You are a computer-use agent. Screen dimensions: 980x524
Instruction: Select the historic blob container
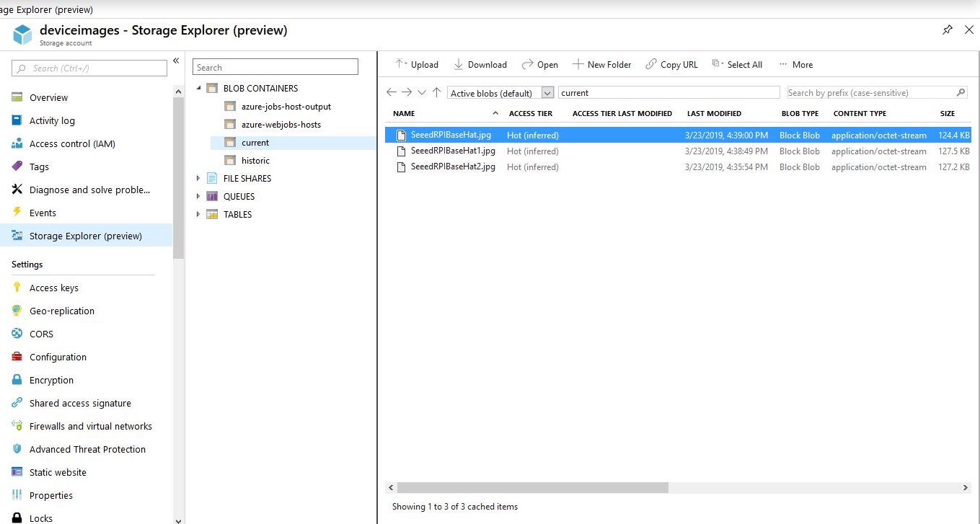point(255,160)
